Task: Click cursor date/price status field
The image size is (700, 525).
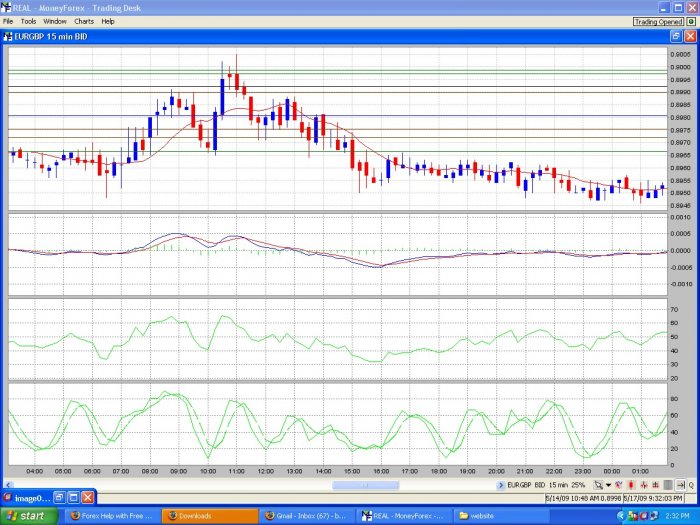Action: (583, 498)
